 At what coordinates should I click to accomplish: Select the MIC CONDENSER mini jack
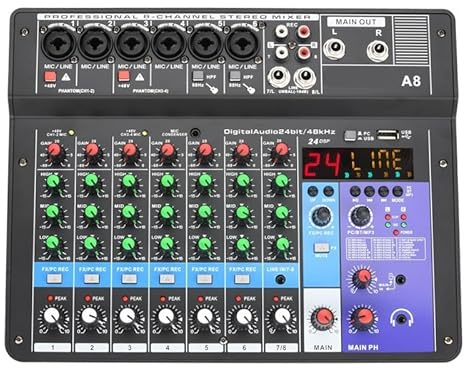195,133
